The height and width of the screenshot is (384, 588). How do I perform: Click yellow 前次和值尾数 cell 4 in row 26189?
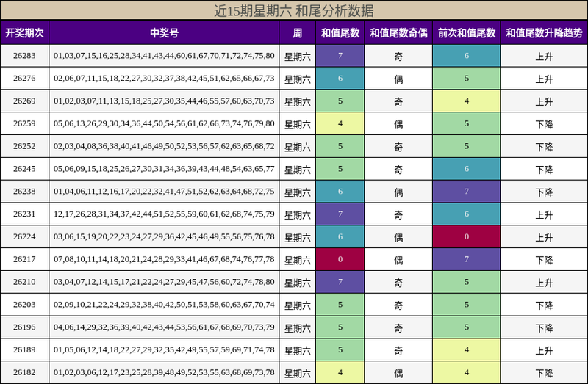pos(467,349)
